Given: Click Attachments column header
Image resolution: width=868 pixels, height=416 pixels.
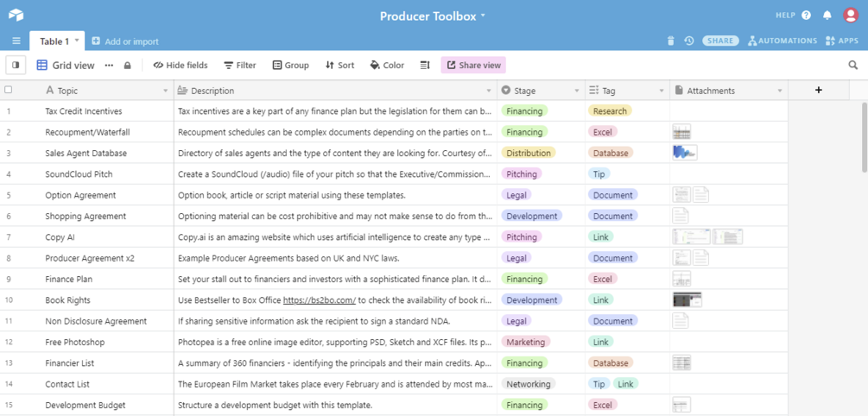Looking at the screenshot, I should coord(729,91).
